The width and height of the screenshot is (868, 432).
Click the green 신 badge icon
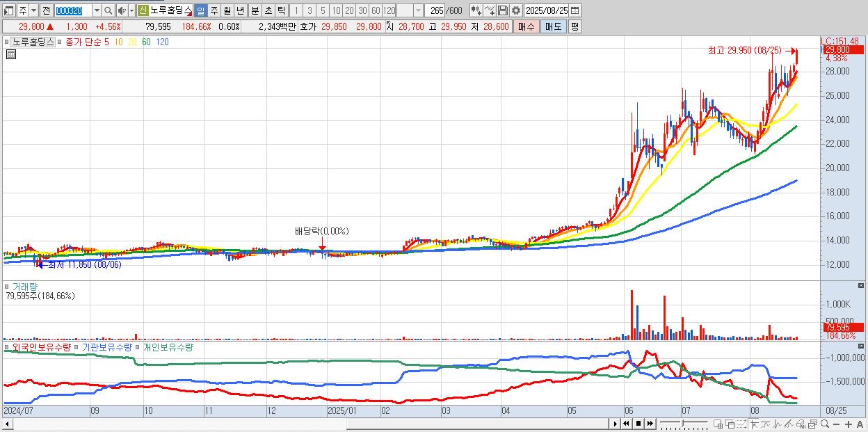pyautogui.click(x=143, y=10)
